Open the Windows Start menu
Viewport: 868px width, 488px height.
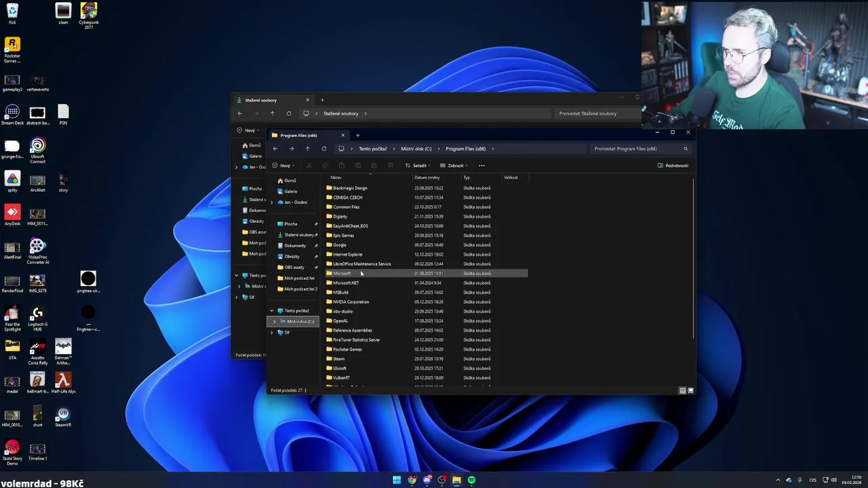click(397, 481)
